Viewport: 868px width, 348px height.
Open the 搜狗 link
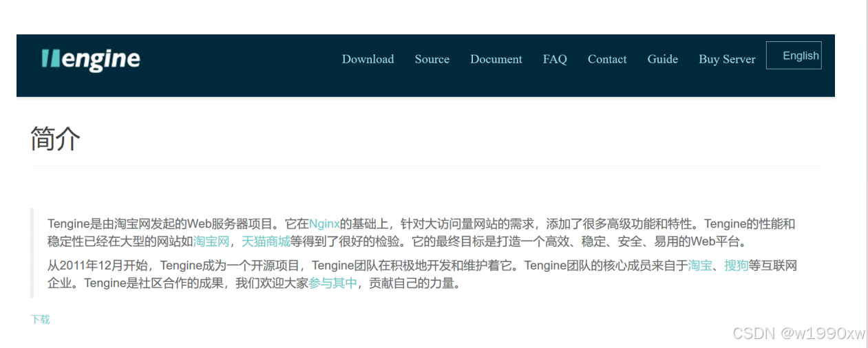coord(736,265)
